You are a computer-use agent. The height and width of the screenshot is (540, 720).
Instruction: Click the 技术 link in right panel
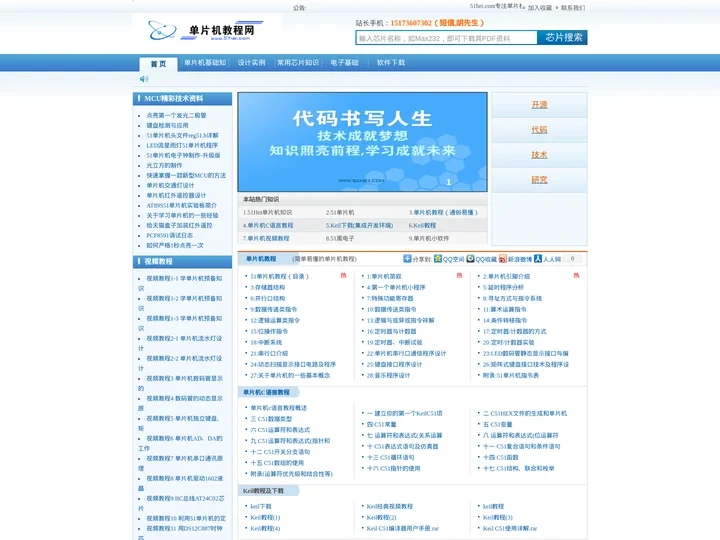539,155
